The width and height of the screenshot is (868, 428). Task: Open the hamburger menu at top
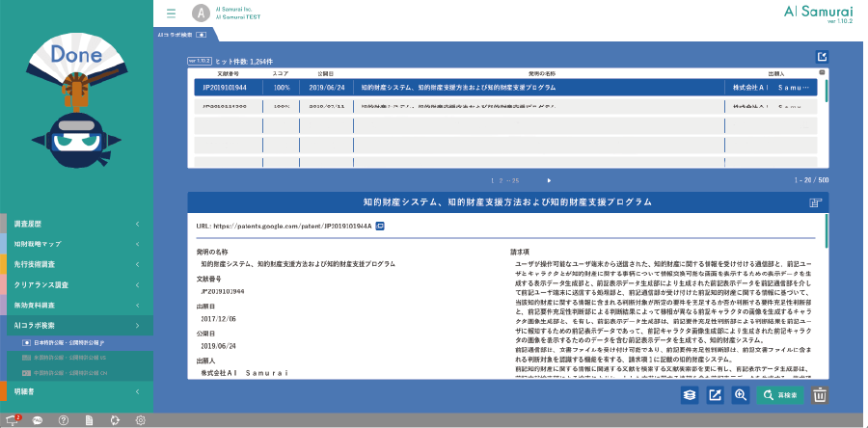[x=171, y=13]
